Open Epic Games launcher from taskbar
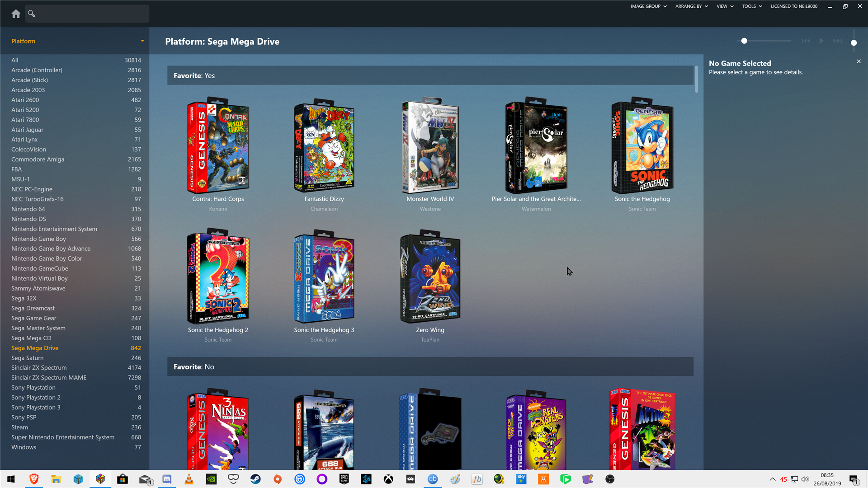Viewport: 868px width, 488px height. tap(344, 479)
